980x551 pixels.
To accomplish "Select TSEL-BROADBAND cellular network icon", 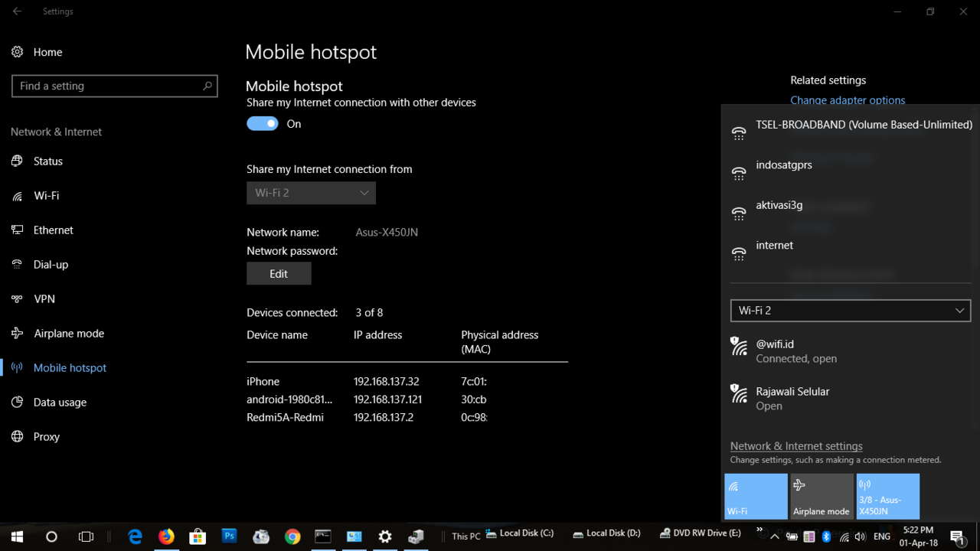I will 739,133.
